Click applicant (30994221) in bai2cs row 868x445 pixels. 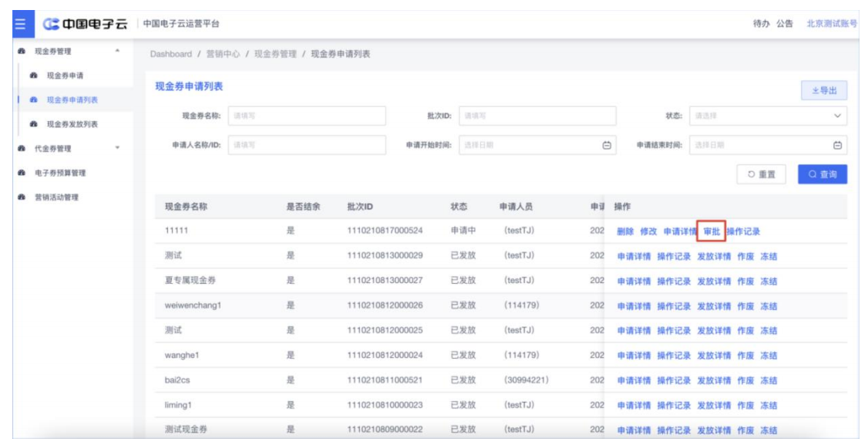[527, 380]
